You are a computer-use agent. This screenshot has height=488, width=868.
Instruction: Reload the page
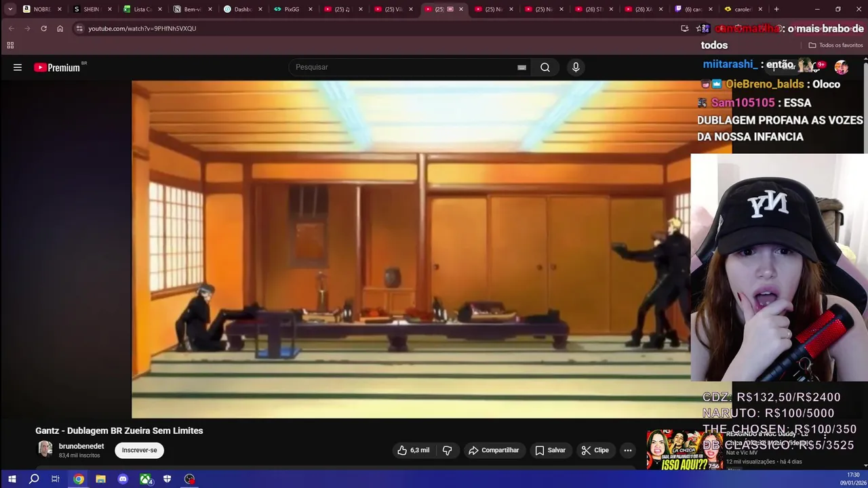(x=43, y=28)
